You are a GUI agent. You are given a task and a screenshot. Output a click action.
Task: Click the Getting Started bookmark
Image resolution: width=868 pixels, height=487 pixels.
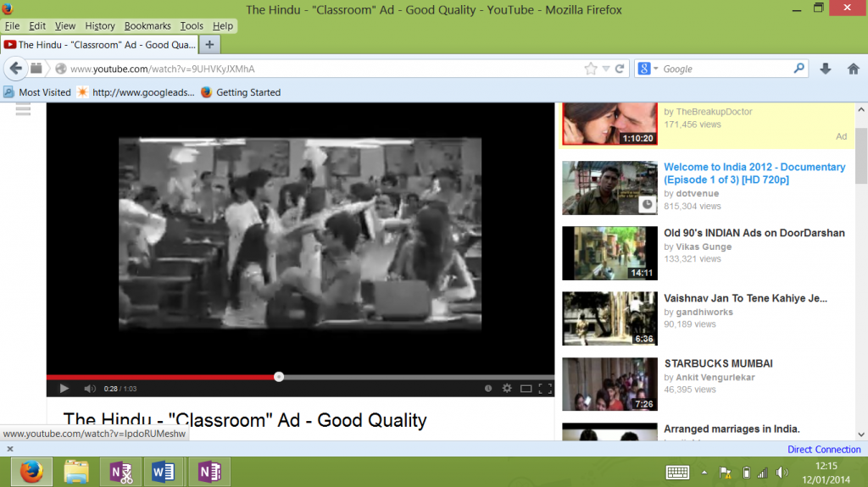[x=248, y=92]
